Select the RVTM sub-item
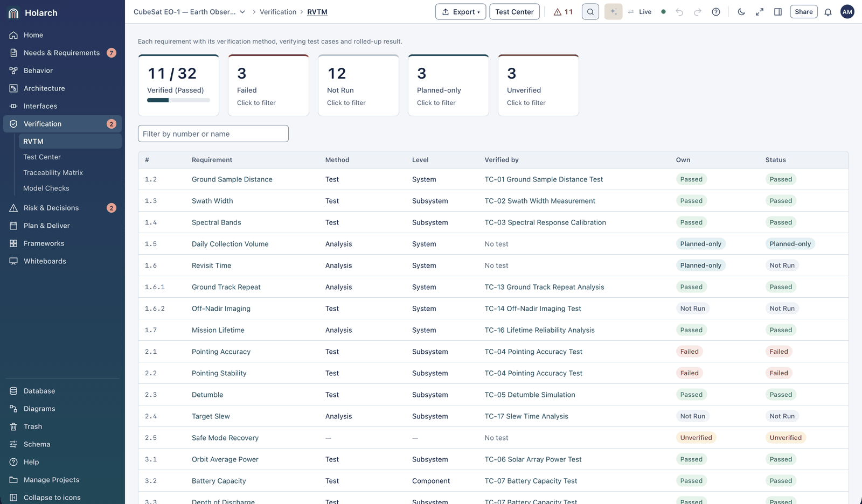The width and height of the screenshot is (862, 504). [x=70, y=141]
